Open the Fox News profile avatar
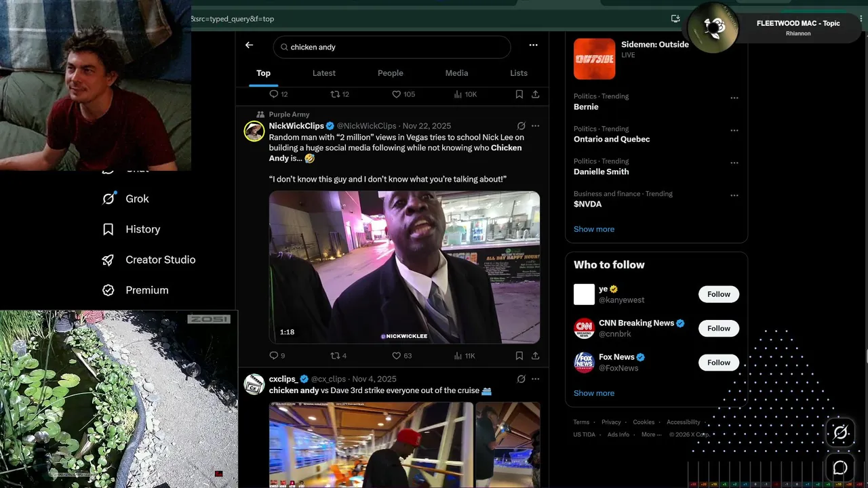 click(584, 363)
